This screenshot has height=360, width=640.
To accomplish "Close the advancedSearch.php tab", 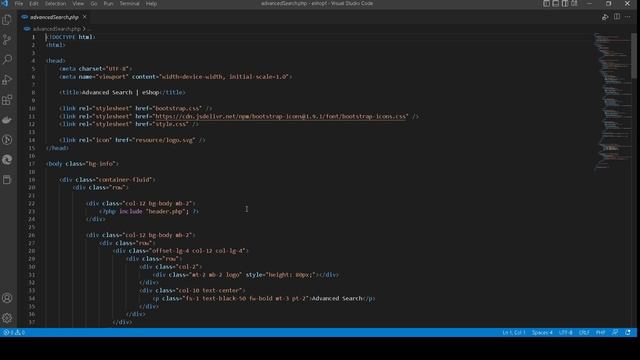I will (84, 17).
